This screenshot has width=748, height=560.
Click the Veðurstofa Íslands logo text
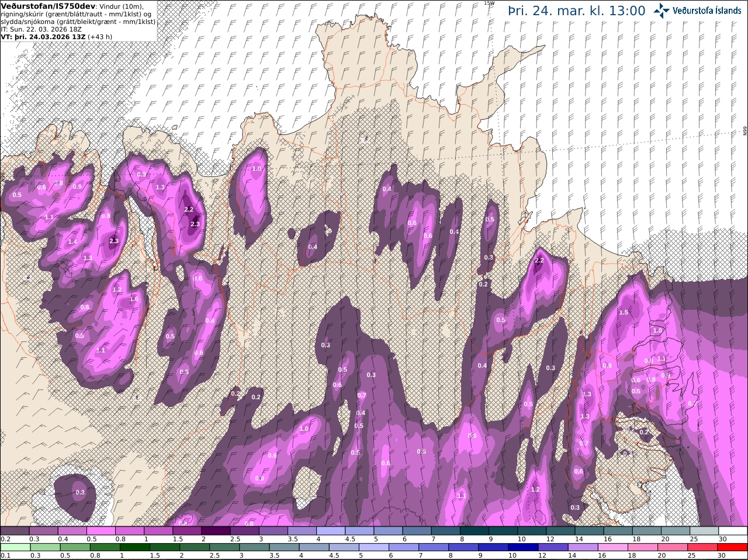(707, 11)
